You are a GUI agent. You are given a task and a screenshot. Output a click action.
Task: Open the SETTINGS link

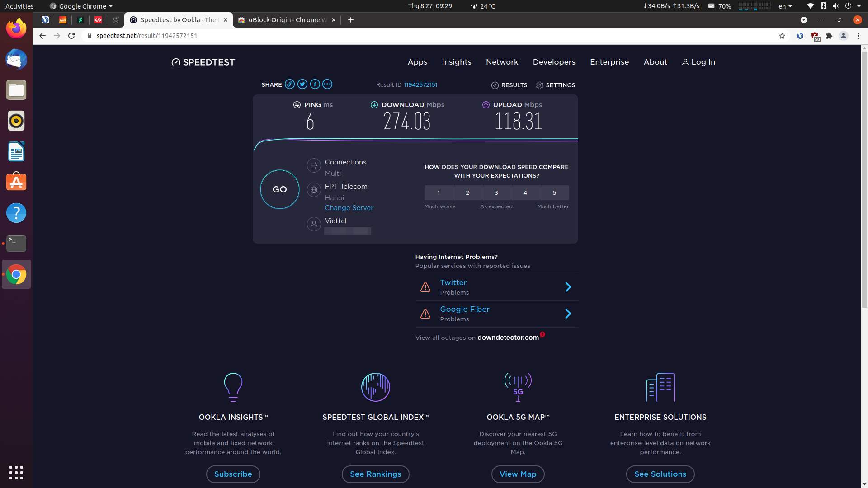pos(556,85)
